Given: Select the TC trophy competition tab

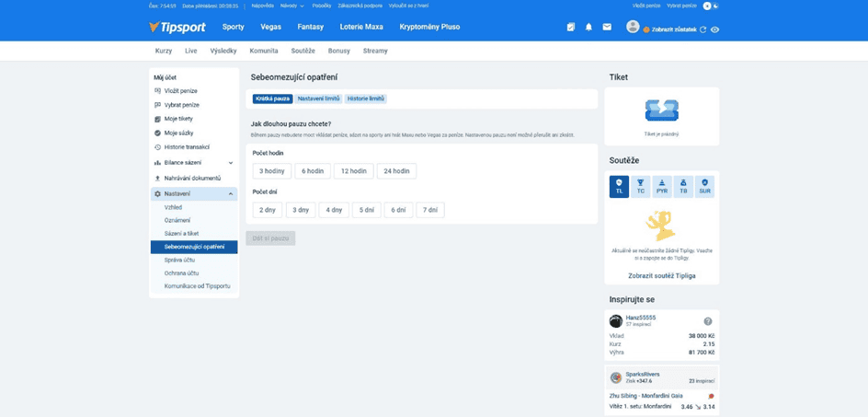Looking at the screenshot, I should [641, 186].
